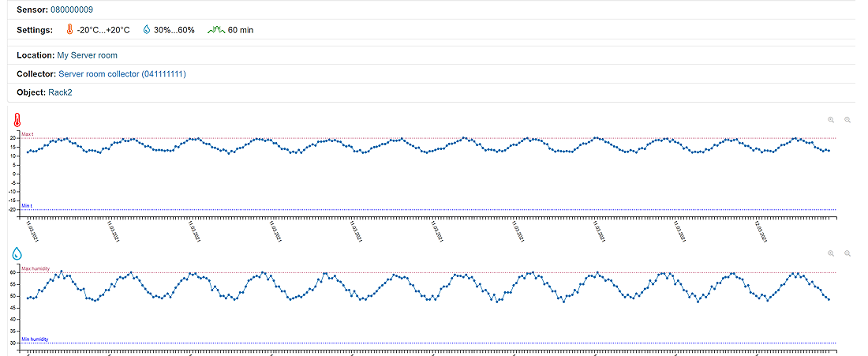This screenshot has width=868, height=356.
Task: Click the Min t threshold label
Action: (27, 205)
